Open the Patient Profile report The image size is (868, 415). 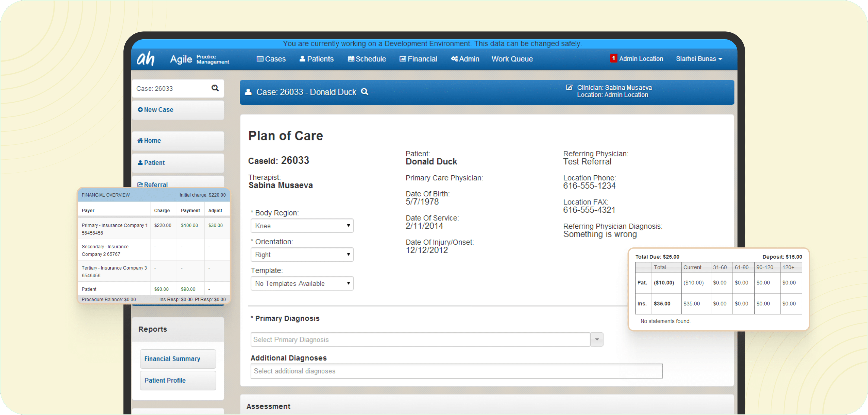coord(178,380)
